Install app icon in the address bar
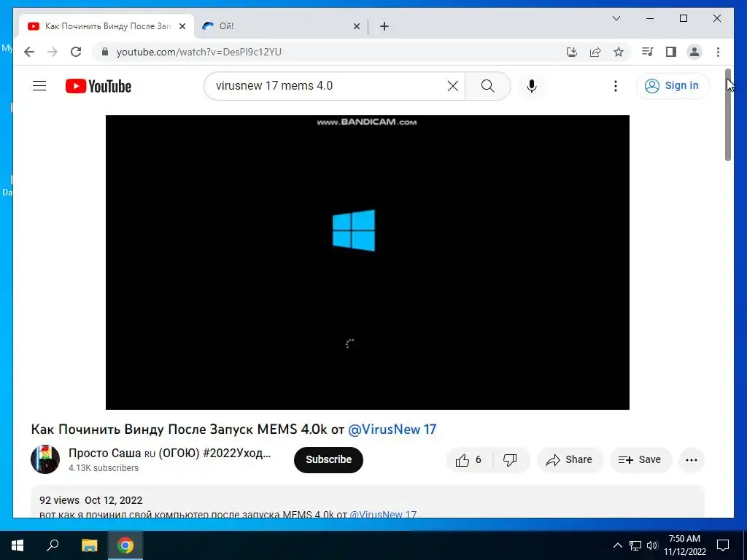This screenshot has height=560, width=747. [x=572, y=52]
